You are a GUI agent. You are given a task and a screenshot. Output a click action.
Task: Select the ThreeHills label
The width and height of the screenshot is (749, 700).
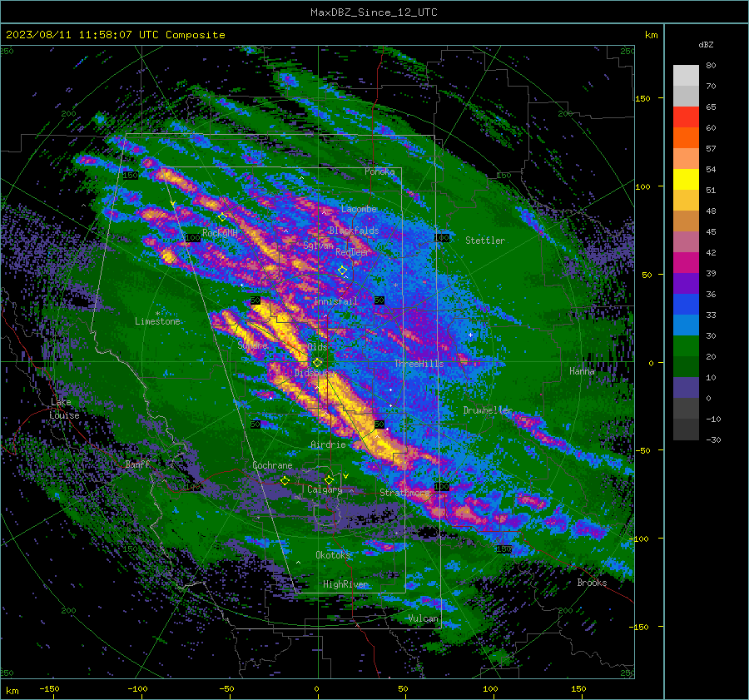point(419,364)
